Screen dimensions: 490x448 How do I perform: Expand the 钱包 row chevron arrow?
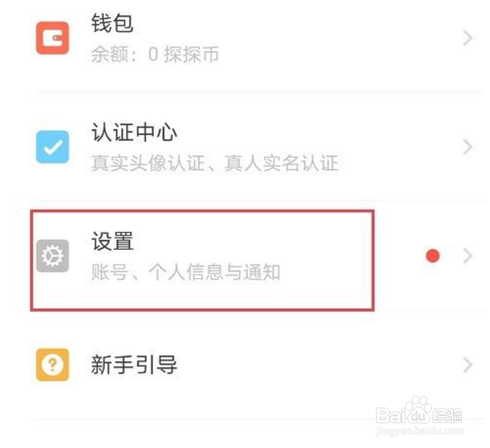click(x=468, y=38)
